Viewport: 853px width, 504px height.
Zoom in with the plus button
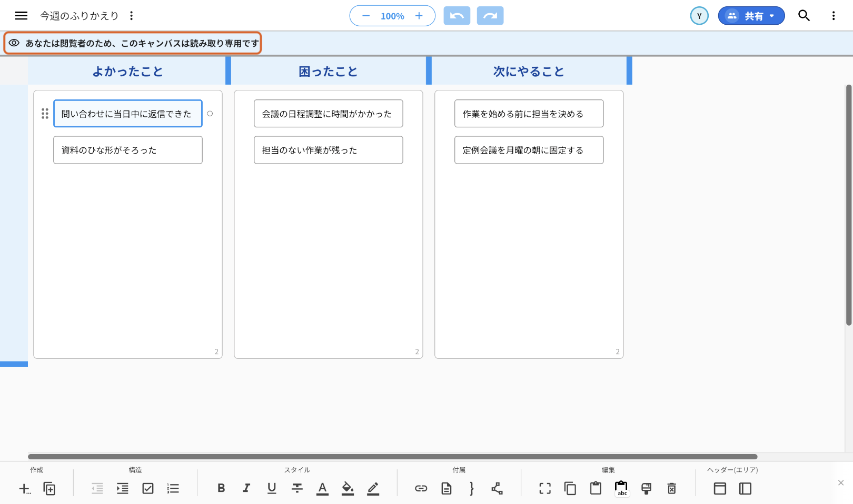[x=419, y=16]
